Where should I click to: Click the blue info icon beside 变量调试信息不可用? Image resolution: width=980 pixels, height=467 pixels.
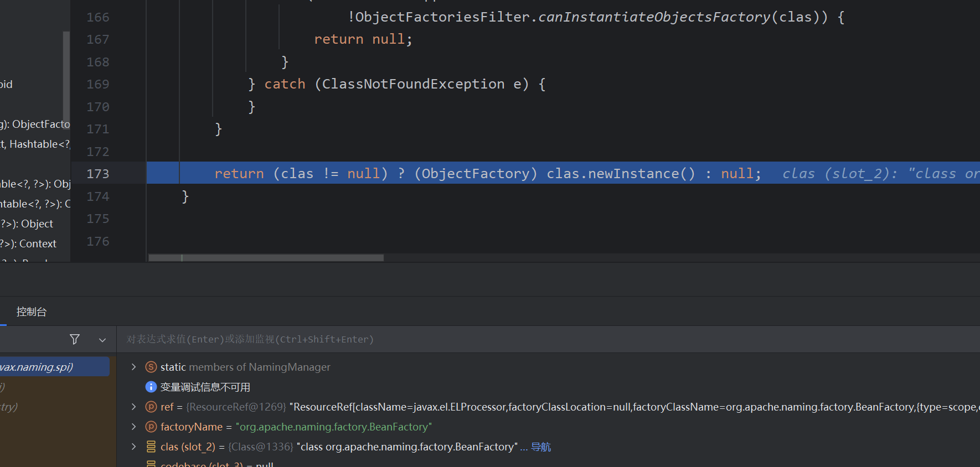[x=151, y=387]
